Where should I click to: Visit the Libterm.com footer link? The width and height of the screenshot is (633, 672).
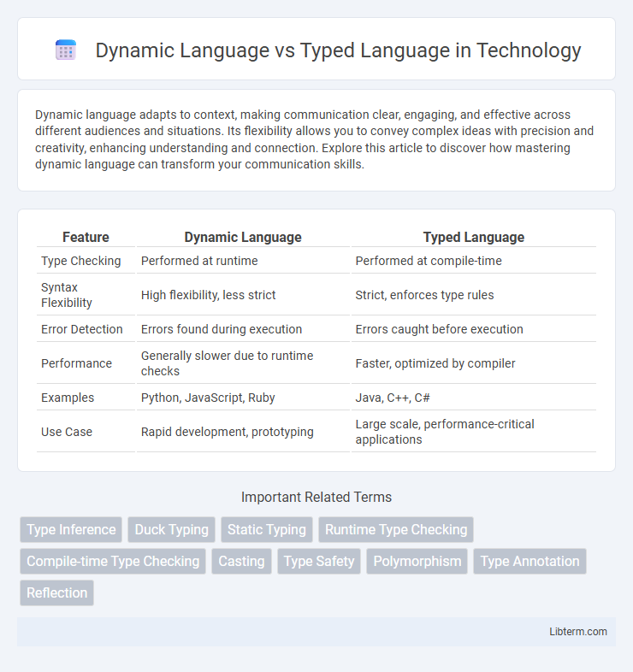click(578, 631)
